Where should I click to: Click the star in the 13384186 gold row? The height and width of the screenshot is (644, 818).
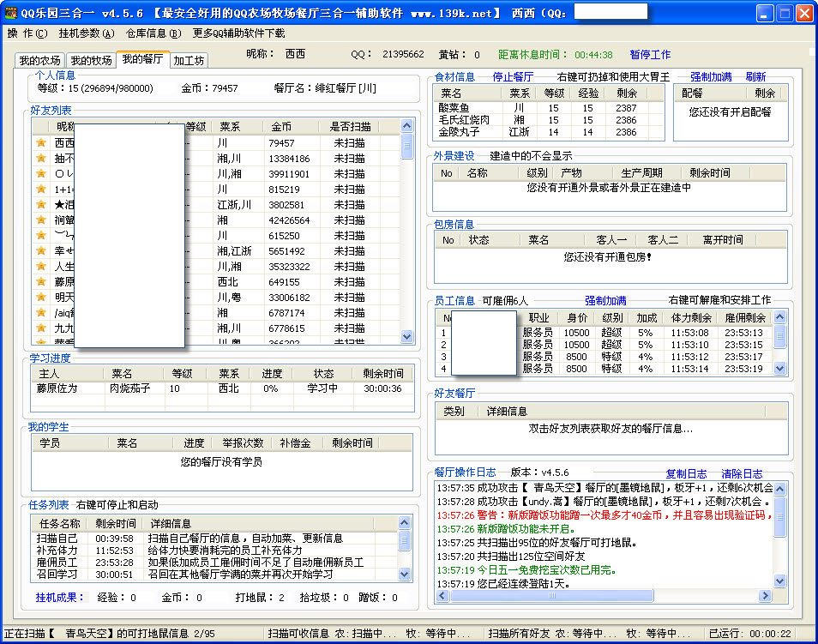point(40,159)
